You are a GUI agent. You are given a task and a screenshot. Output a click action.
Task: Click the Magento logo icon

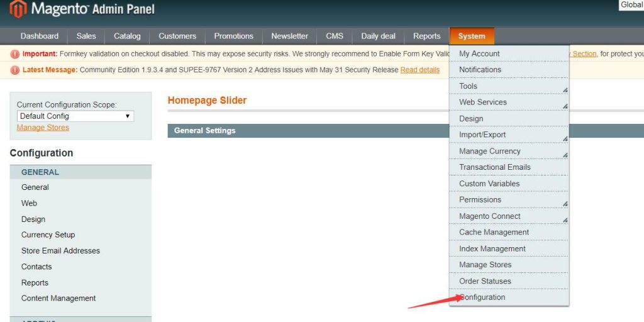tap(18, 9)
